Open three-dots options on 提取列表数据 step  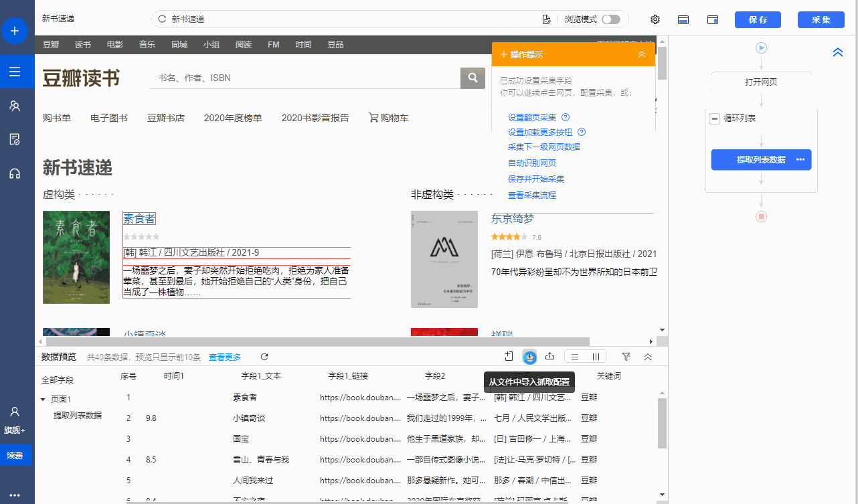pyautogui.click(x=800, y=159)
